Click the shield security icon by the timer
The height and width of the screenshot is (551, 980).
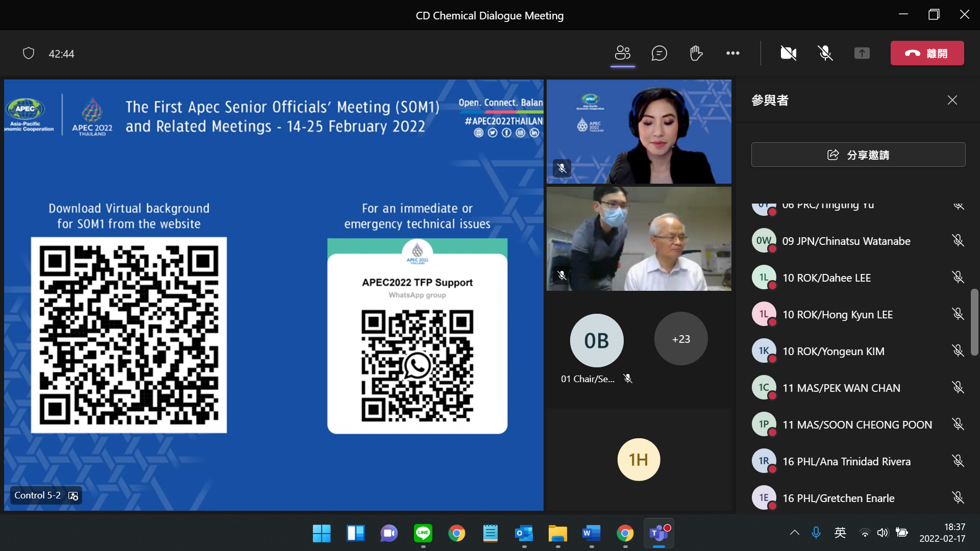click(29, 54)
